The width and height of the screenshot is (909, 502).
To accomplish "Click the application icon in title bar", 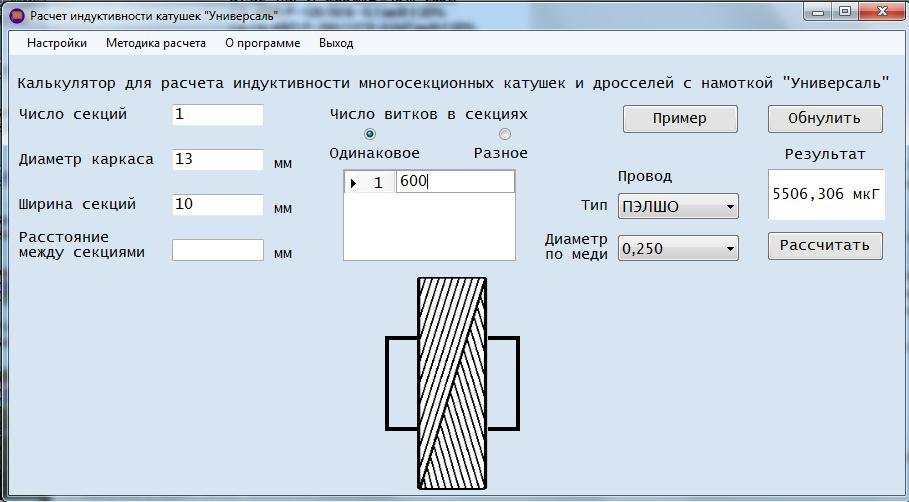I will point(17,15).
